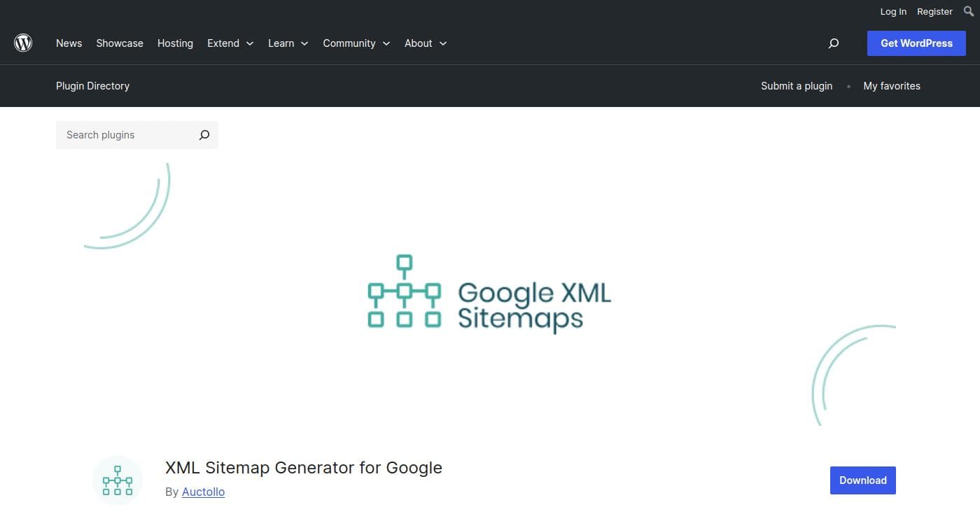Image resolution: width=980 pixels, height=514 pixels.
Task: Click the small search icon beside Register
Action: pos(970,11)
